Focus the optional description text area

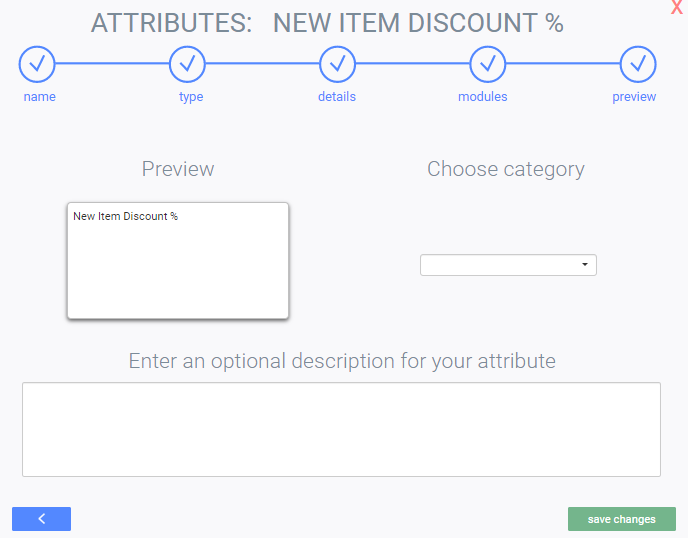click(341, 429)
